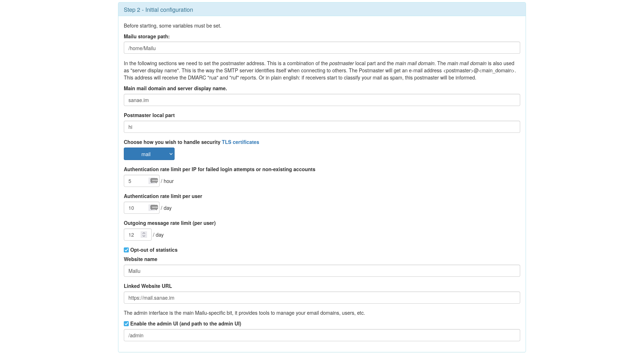Click the Opt-out of statistics label text
644x357 pixels.
click(154, 250)
